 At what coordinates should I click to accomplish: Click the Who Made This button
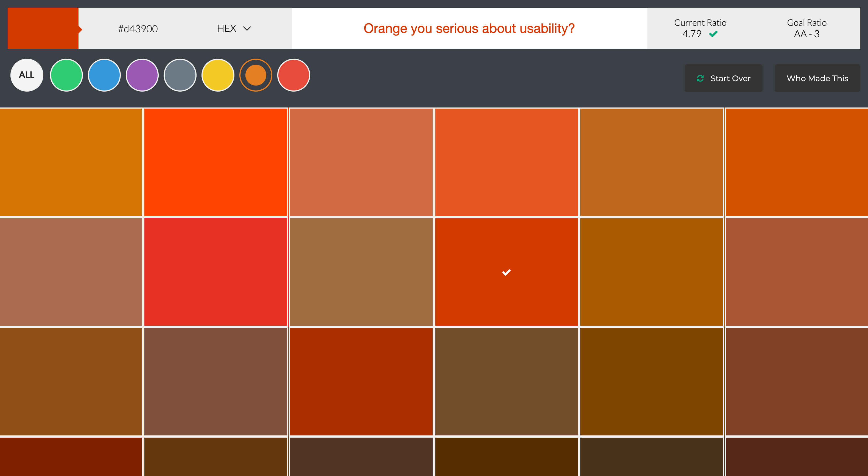click(x=817, y=78)
